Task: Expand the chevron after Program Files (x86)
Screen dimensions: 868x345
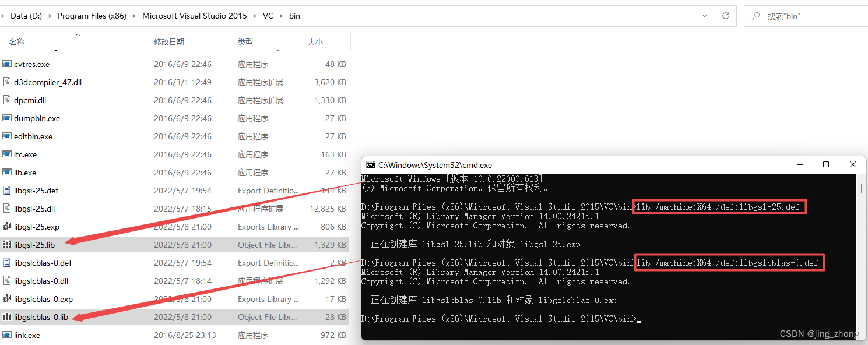Action: (x=134, y=16)
